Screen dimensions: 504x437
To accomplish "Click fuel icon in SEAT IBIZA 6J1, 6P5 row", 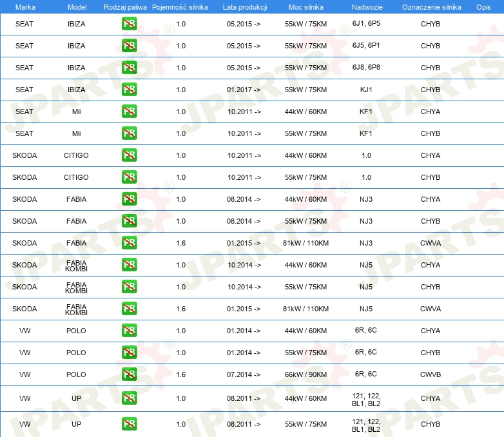I will (x=129, y=24).
